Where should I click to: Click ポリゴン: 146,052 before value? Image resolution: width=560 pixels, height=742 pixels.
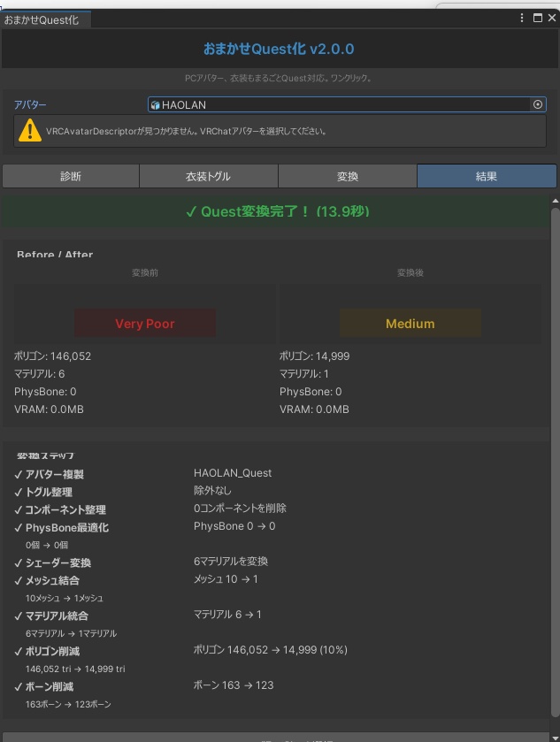click(52, 356)
